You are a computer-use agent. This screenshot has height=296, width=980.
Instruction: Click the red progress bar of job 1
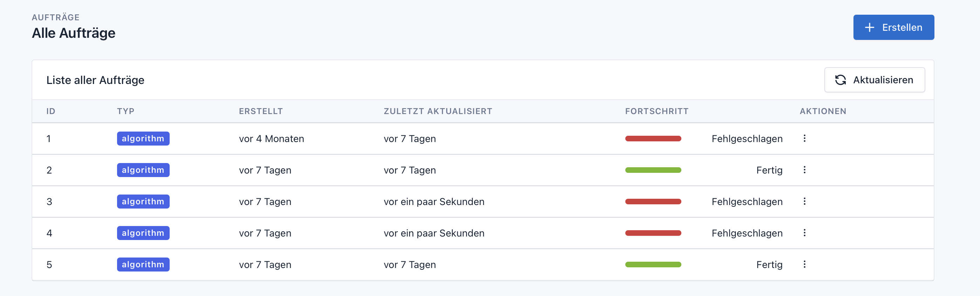pyautogui.click(x=653, y=139)
